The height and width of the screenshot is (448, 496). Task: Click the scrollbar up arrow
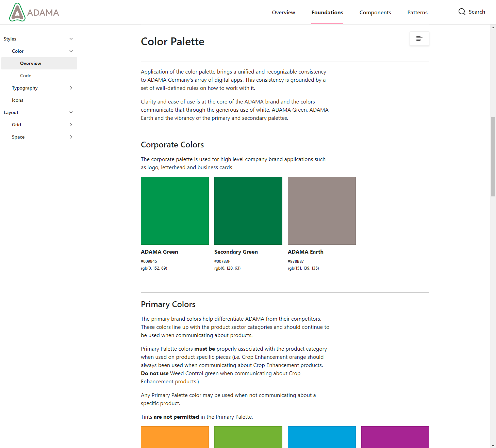click(x=493, y=28)
